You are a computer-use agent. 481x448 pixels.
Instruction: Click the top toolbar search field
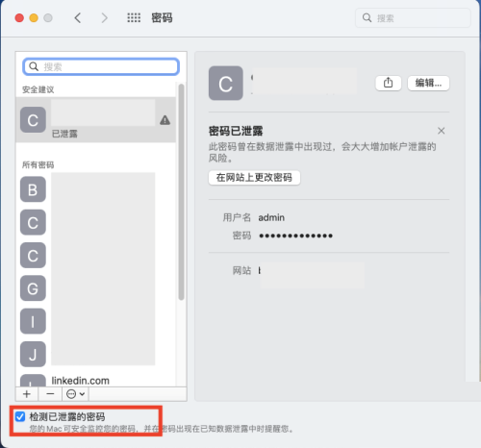[x=413, y=18]
